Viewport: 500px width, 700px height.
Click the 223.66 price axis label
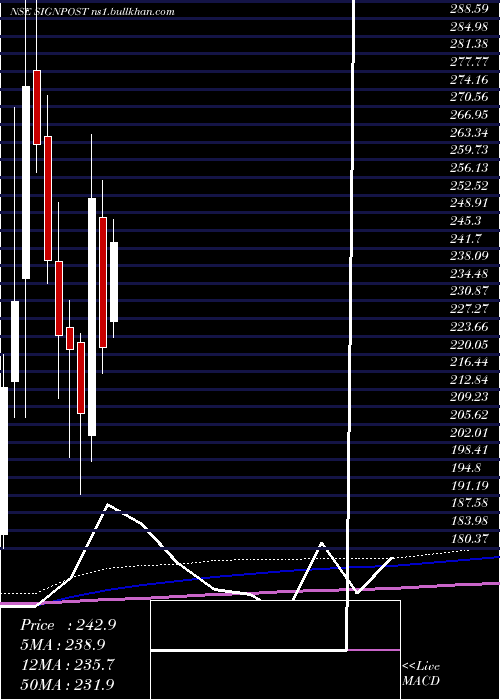(469, 326)
